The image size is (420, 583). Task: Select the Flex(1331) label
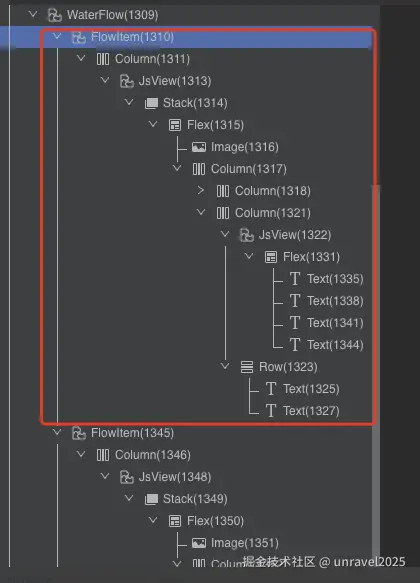point(311,257)
